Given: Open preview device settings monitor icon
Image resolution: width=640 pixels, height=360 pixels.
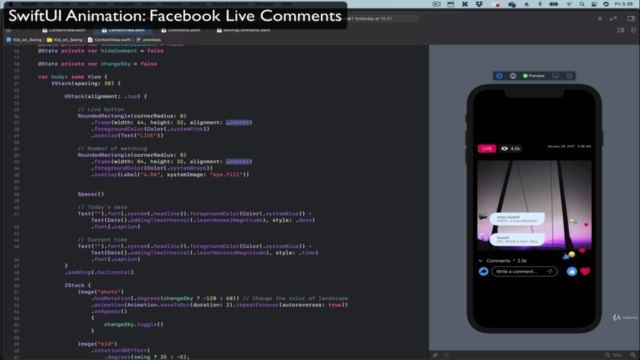Looking at the screenshot, I should (x=556, y=76).
